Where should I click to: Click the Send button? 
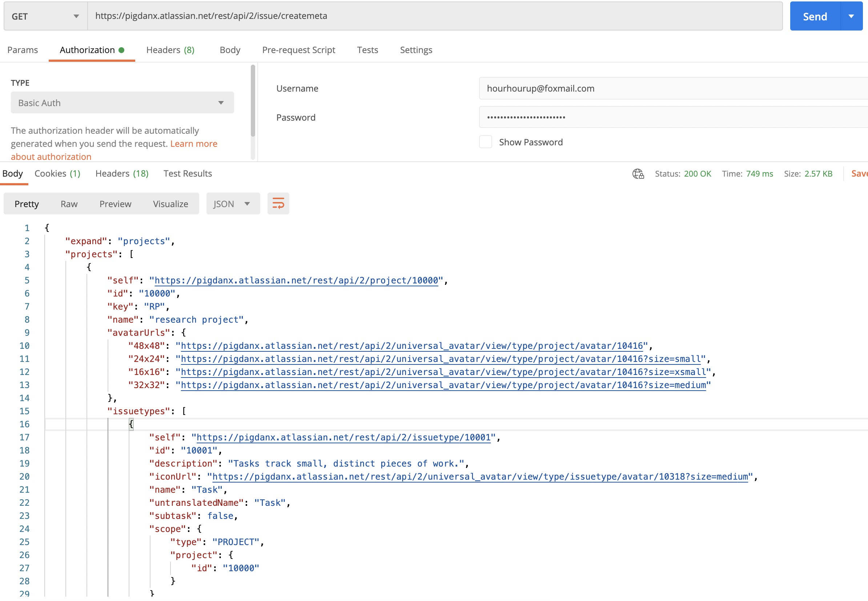coord(815,16)
